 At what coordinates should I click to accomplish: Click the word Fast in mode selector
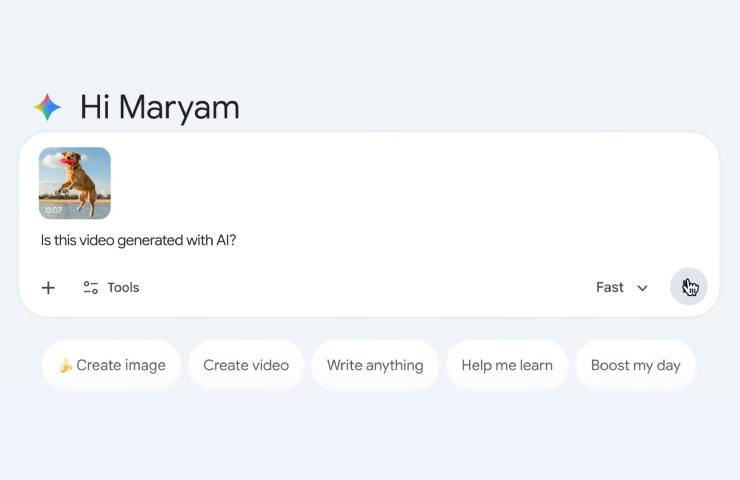pos(609,288)
